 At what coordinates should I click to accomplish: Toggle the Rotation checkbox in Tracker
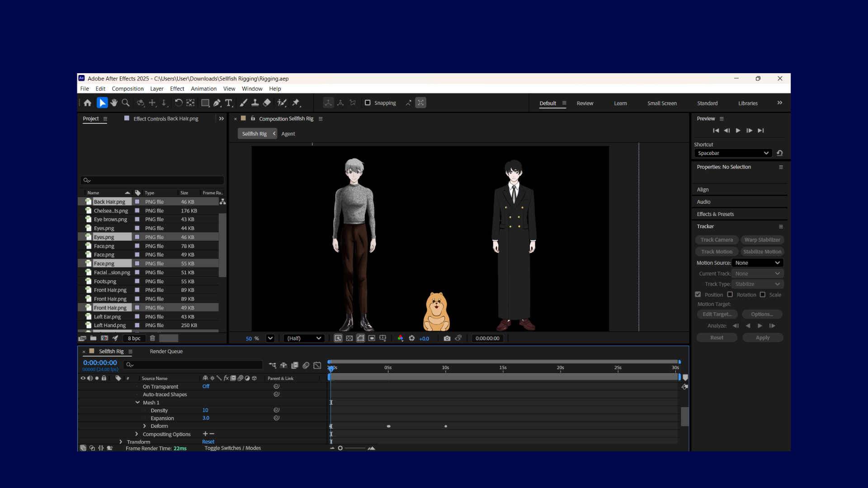(x=730, y=295)
